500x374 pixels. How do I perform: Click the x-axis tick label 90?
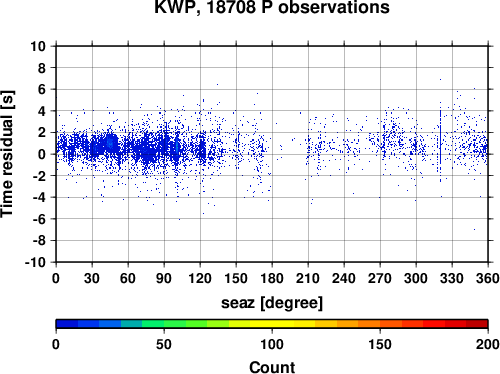click(164, 278)
